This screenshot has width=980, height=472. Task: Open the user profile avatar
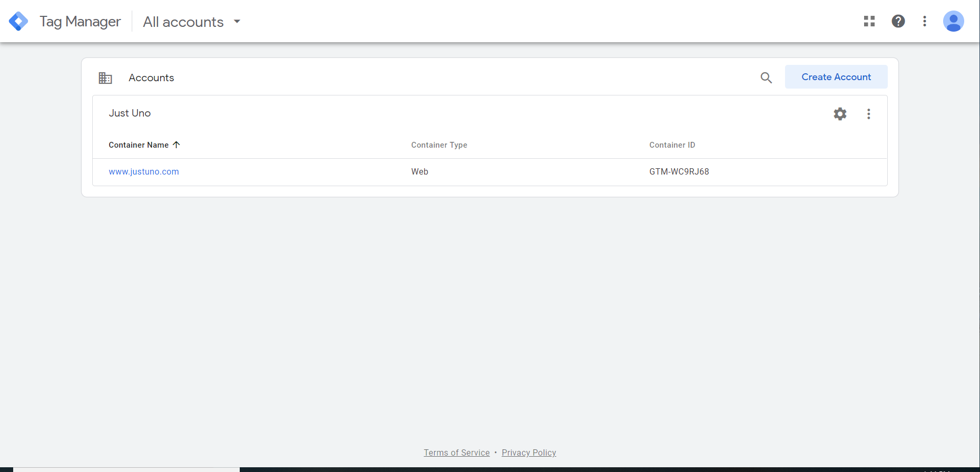click(x=953, y=21)
